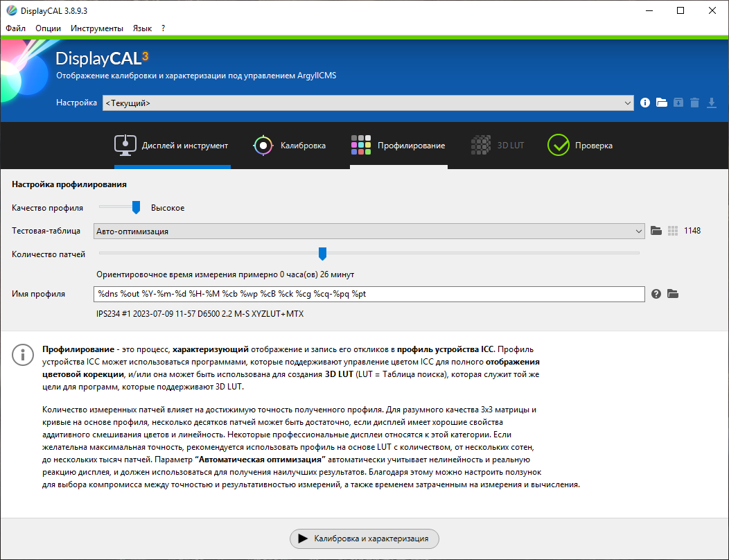The image size is (729, 560).
Task: Click the save settings icon
Action: (678, 103)
